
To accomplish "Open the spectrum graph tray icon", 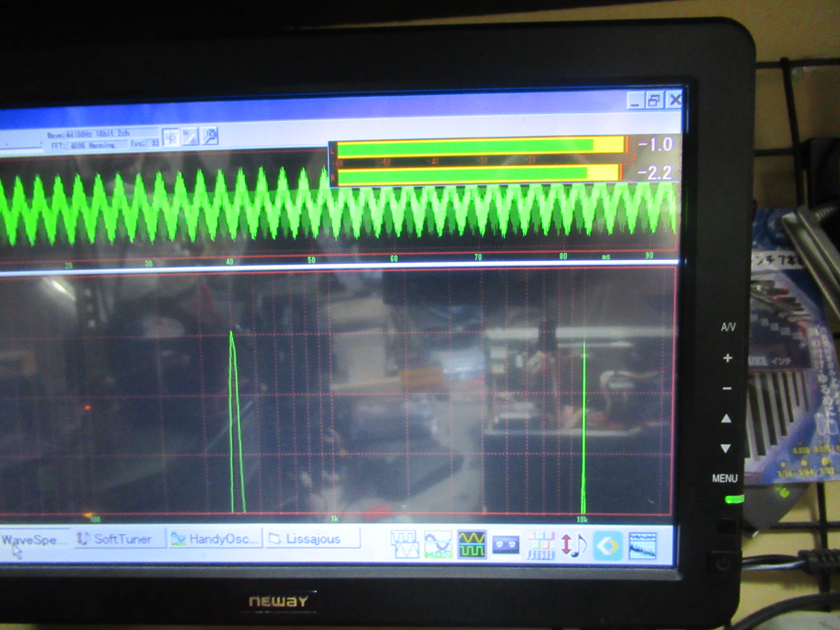I will click(x=642, y=546).
